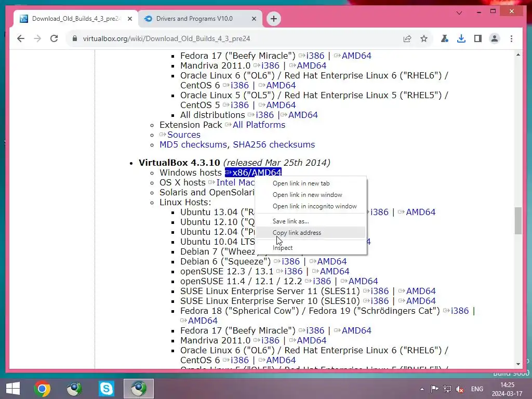The width and height of the screenshot is (532, 399).
Task: Open the second Chromium-like taskbar icon
Action: 74,389
